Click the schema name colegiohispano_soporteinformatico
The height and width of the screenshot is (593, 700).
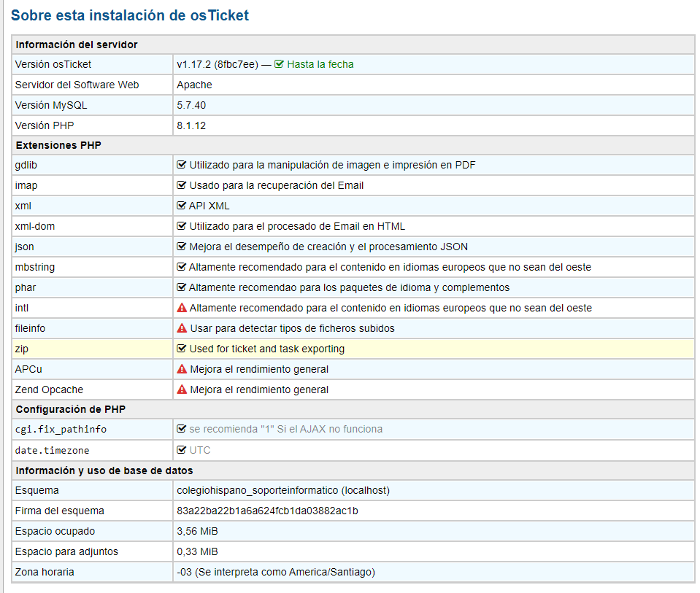[x=288, y=490]
